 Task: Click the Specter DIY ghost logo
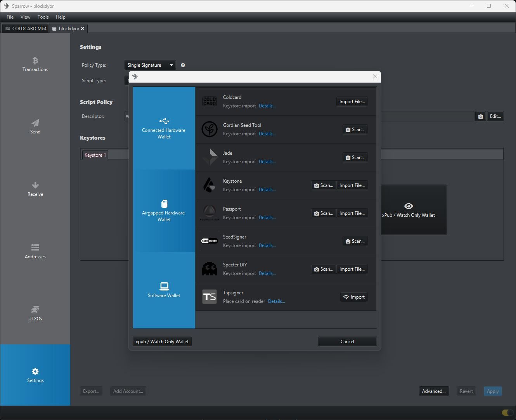coord(210,269)
